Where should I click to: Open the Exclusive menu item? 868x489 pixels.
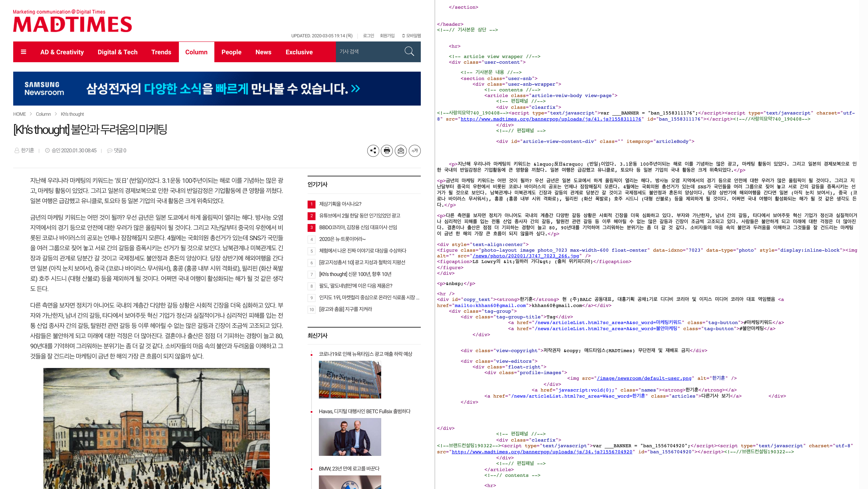[x=299, y=52]
